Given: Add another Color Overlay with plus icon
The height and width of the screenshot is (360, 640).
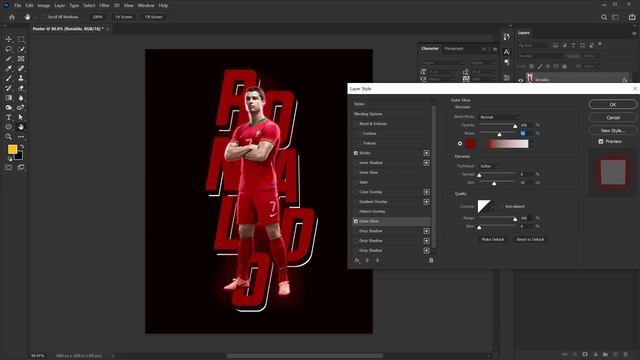Looking at the screenshot, I should click(426, 192).
